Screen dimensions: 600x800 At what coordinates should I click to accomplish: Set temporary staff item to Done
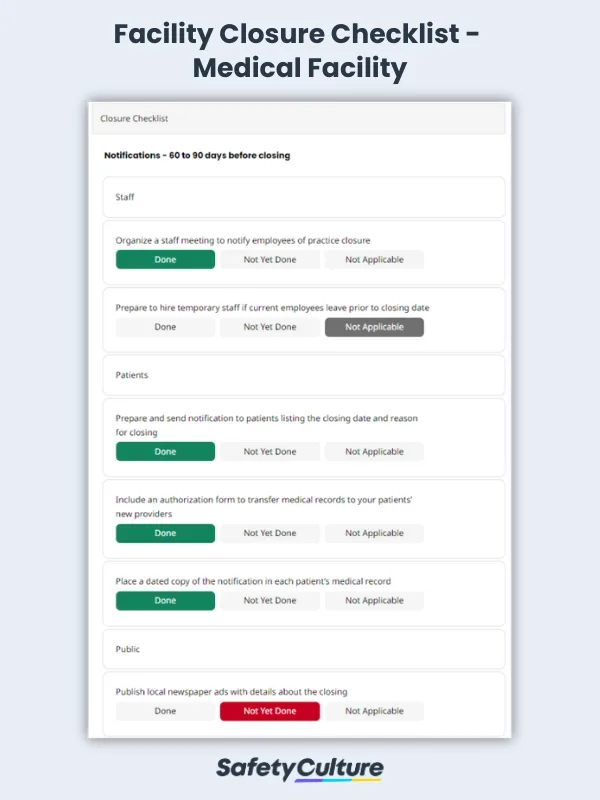pos(165,327)
